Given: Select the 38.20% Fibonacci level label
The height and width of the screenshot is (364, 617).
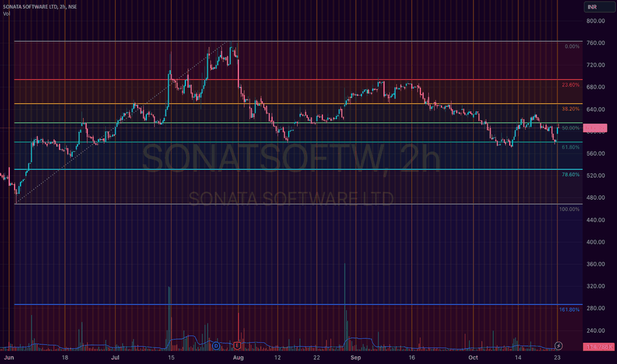Looking at the screenshot, I should coord(571,109).
